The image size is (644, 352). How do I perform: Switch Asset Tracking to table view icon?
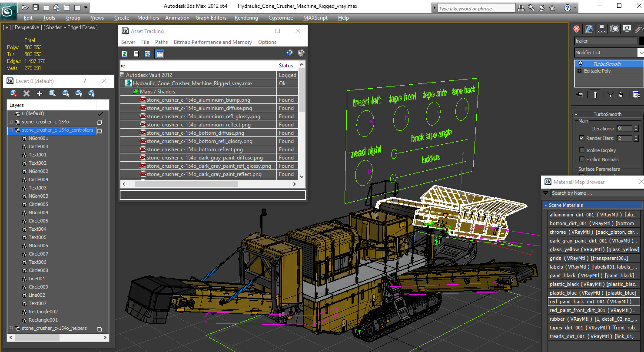pos(159,54)
